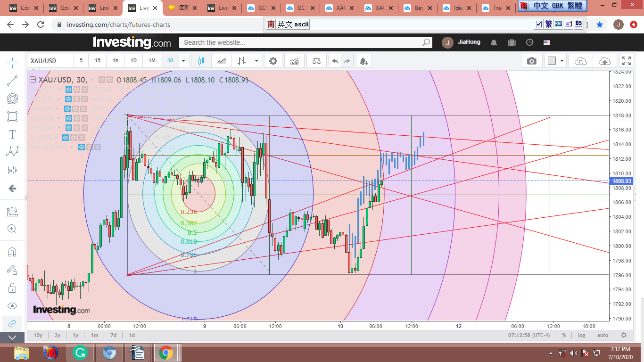Toggle log scale on price axis
644x362 pixels.
click(582, 335)
